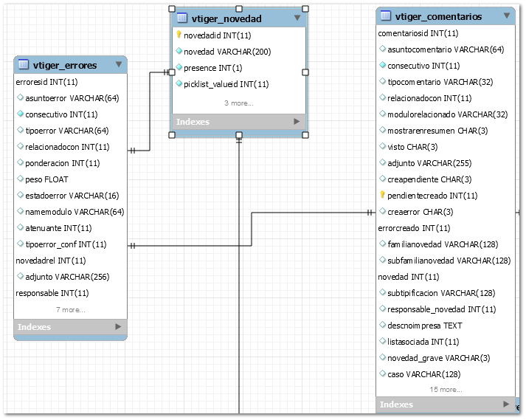Collapse the vtiger_novedad table with header arrow

[297, 18]
